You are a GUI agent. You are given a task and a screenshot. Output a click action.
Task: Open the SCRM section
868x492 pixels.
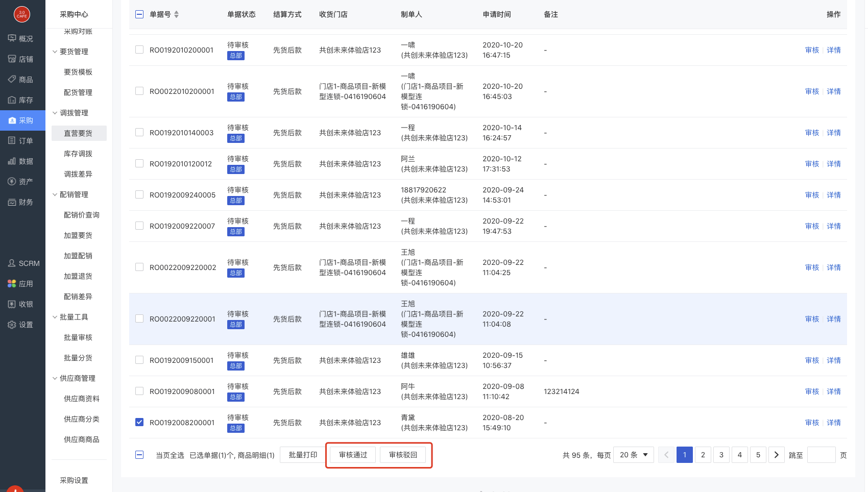coord(23,263)
